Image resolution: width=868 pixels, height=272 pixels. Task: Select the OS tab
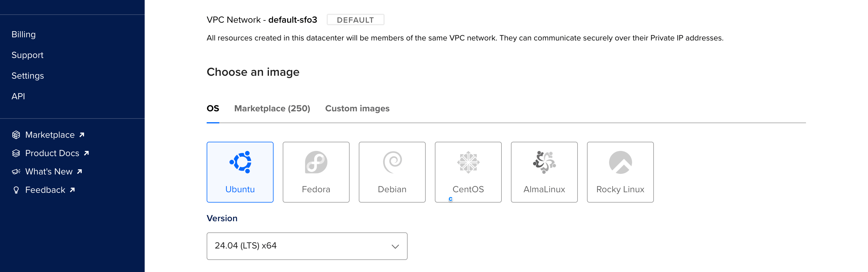(x=213, y=108)
